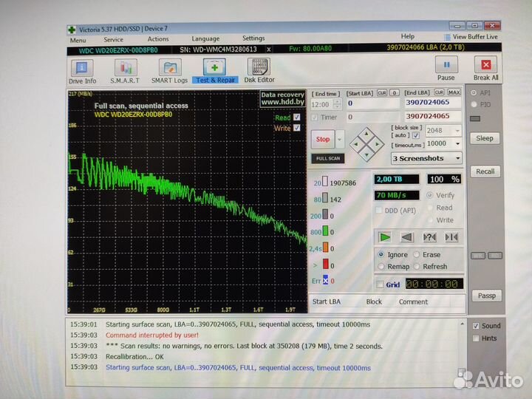Click the Pause scan icon
This screenshot has width=532, height=399.
446,67
